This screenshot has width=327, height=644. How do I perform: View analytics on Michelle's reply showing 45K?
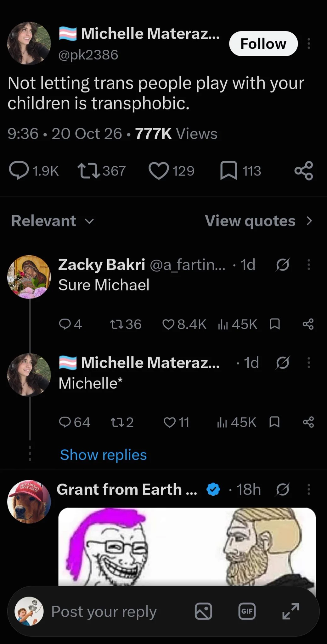[237, 422]
